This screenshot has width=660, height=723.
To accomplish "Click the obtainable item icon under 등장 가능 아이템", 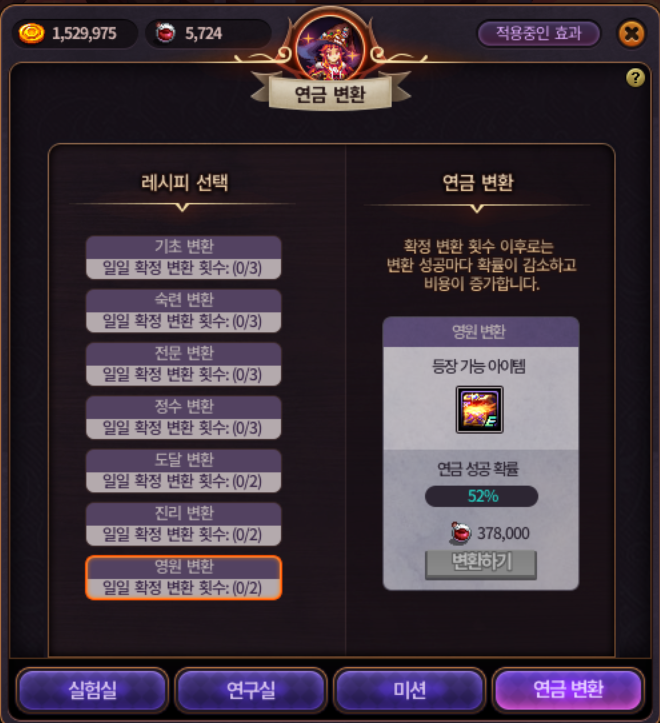I will click(x=480, y=409).
